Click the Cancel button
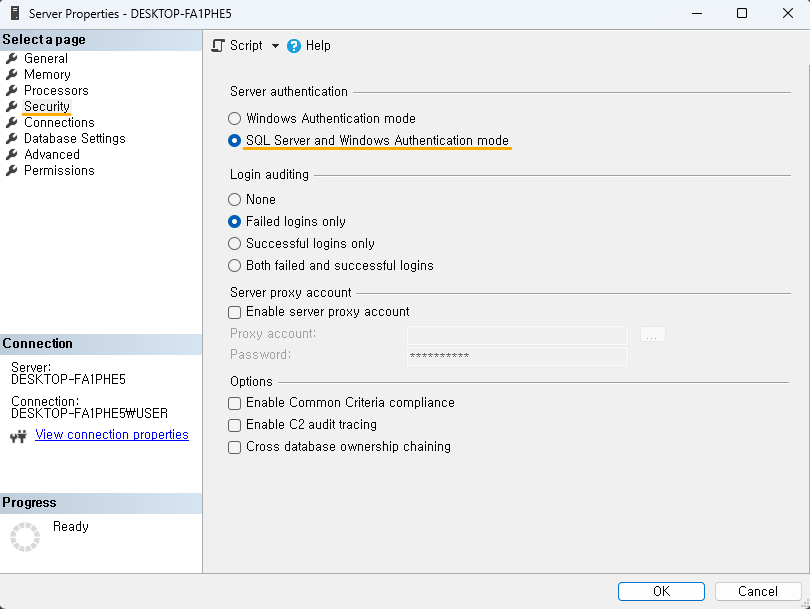Image resolution: width=810 pixels, height=609 pixels. [x=758, y=591]
